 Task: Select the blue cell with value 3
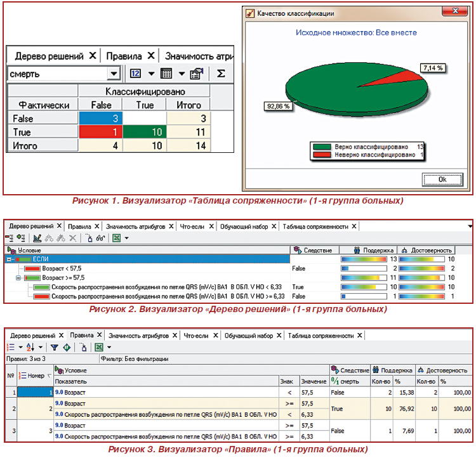pos(101,118)
